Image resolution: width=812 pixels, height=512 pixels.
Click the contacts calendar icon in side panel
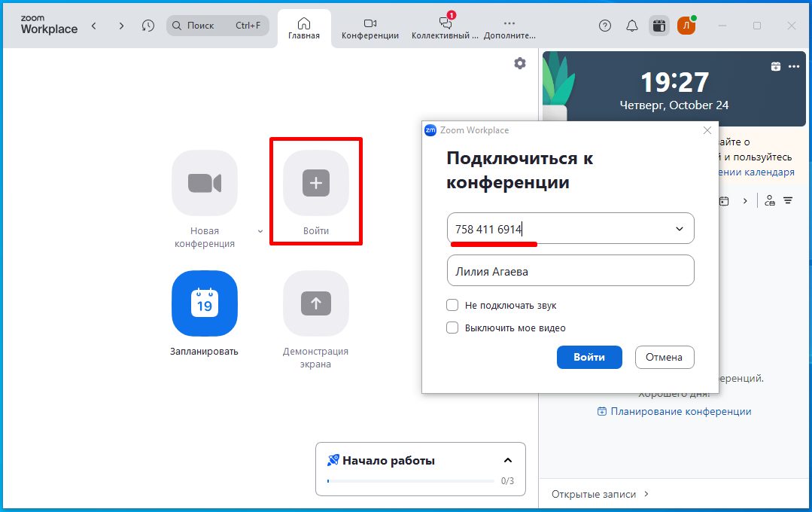click(770, 200)
